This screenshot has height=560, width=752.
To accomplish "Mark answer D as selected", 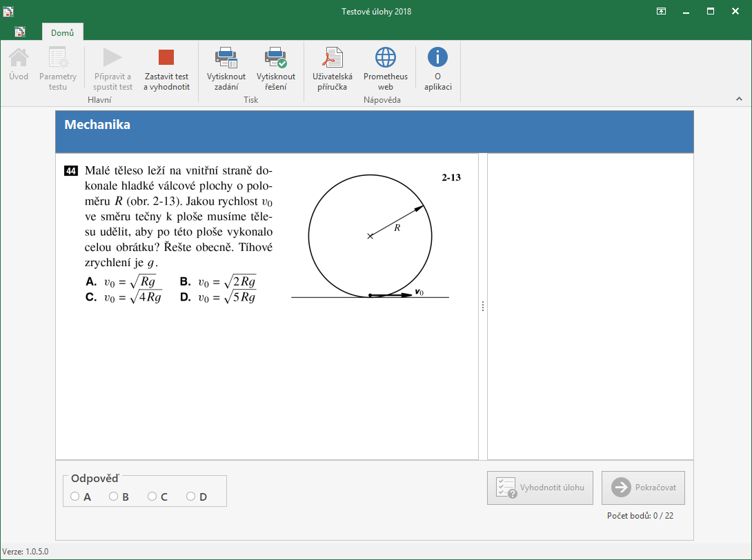I will point(191,497).
